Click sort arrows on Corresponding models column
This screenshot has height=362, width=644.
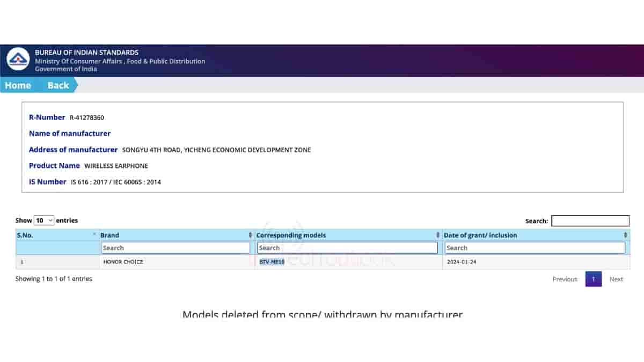tap(438, 235)
